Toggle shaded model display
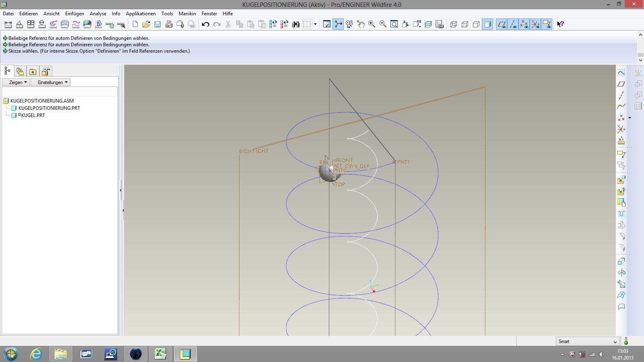Image resolution: width=644 pixels, height=362 pixels. (x=487, y=24)
